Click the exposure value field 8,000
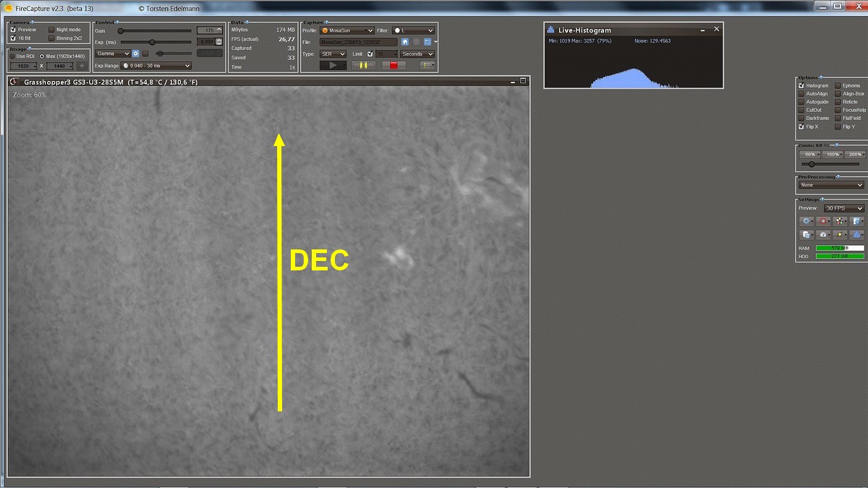 click(206, 42)
